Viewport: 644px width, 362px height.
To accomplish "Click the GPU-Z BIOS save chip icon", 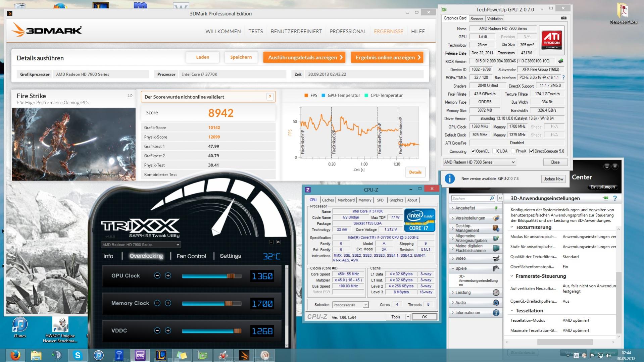I will pos(561,61).
